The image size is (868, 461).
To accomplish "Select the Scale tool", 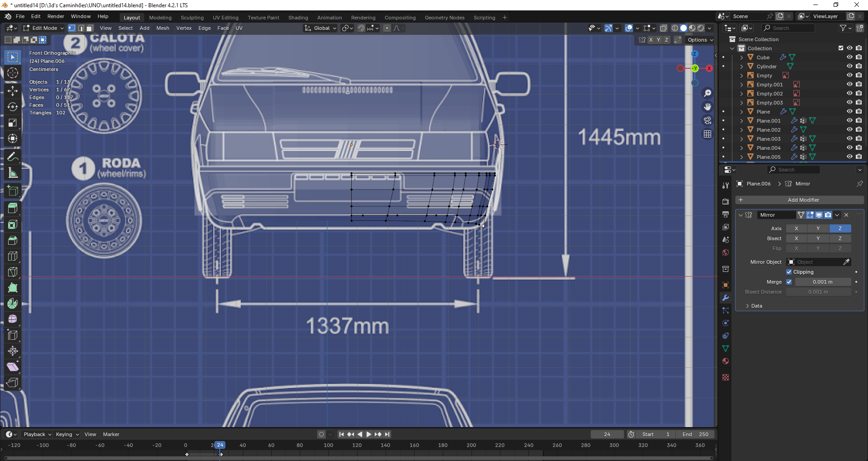I will pos(13,123).
